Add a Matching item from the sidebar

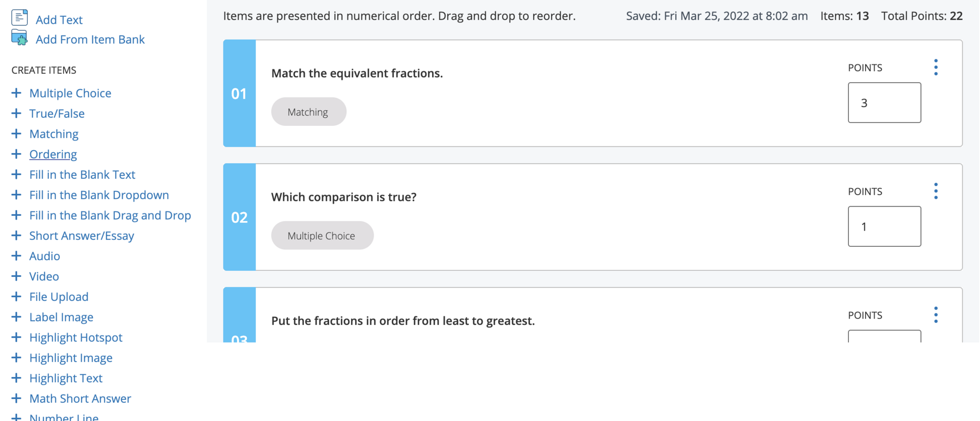click(x=54, y=134)
